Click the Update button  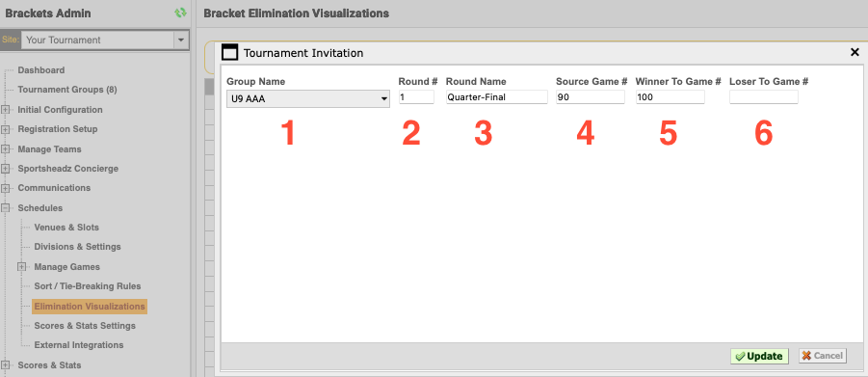(x=759, y=356)
